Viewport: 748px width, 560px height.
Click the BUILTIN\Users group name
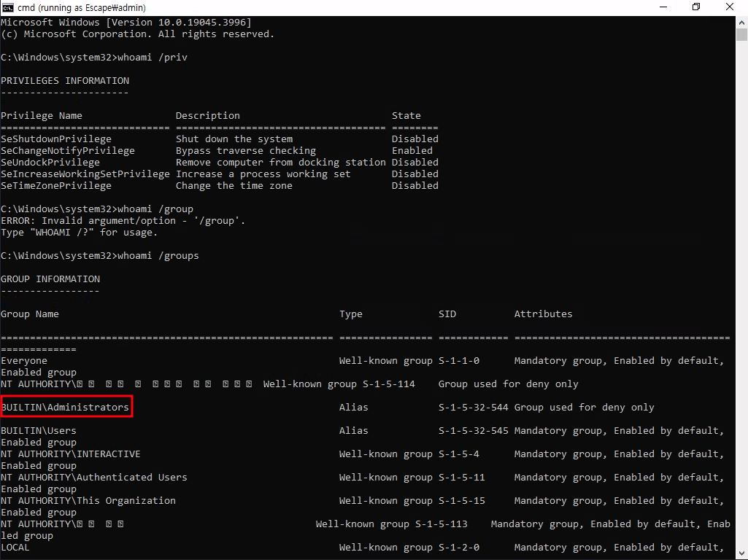pos(39,430)
